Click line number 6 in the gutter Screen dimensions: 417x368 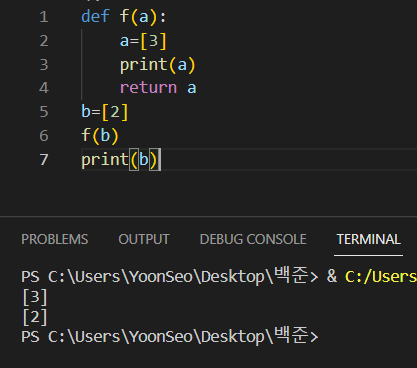pos(44,136)
